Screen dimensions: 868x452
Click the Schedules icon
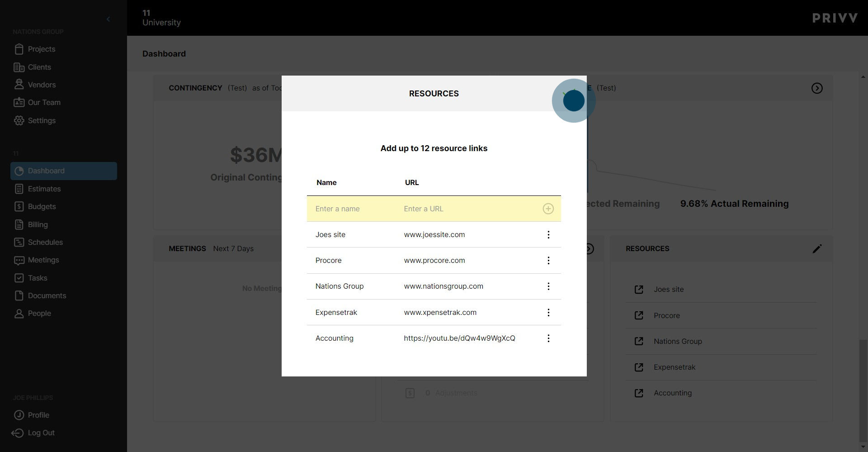click(x=19, y=242)
